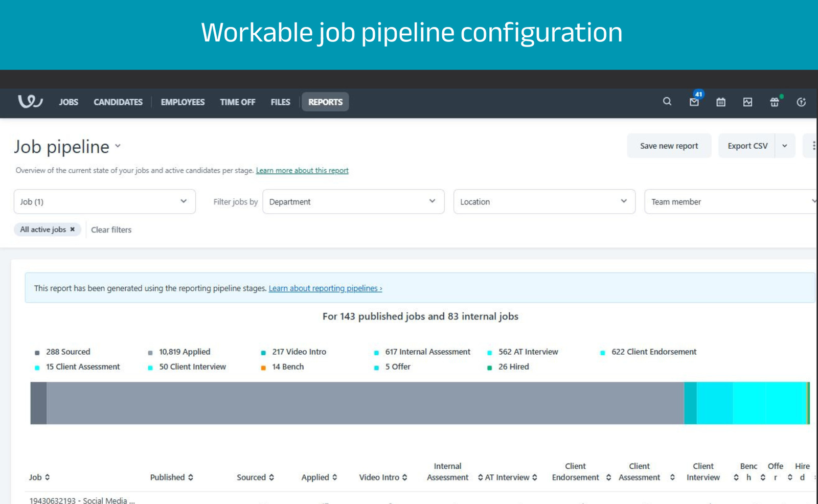The height and width of the screenshot is (504, 818).
Task: Click the 288 Sourced legend swatch
Action: (x=37, y=353)
